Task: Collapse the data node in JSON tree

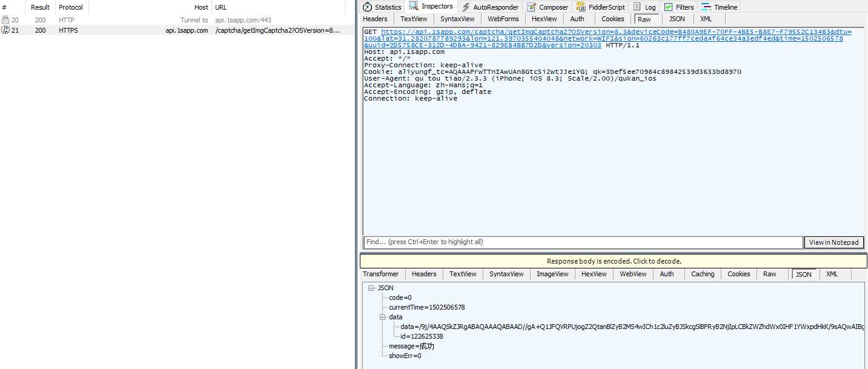Action: point(383,317)
